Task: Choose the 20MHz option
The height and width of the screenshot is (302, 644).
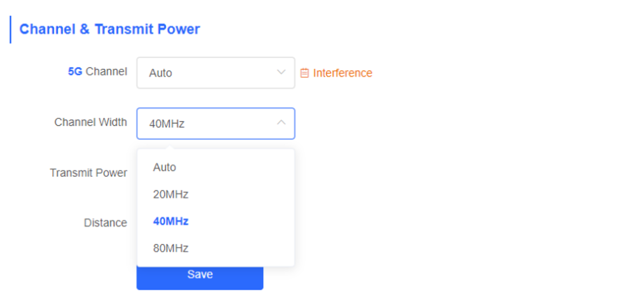Action: pos(216,194)
